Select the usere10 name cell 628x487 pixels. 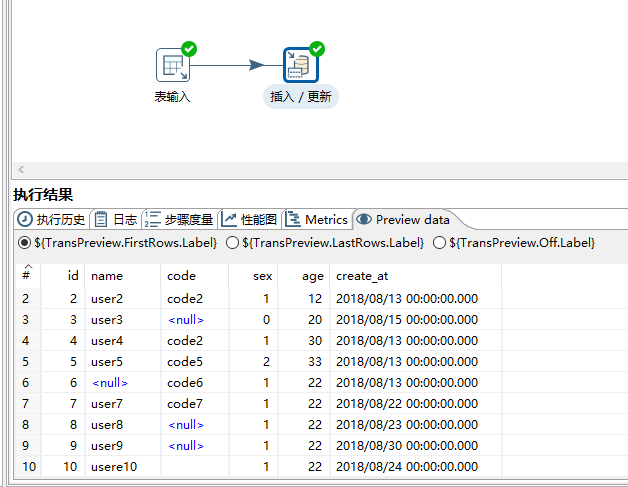click(x=123, y=467)
